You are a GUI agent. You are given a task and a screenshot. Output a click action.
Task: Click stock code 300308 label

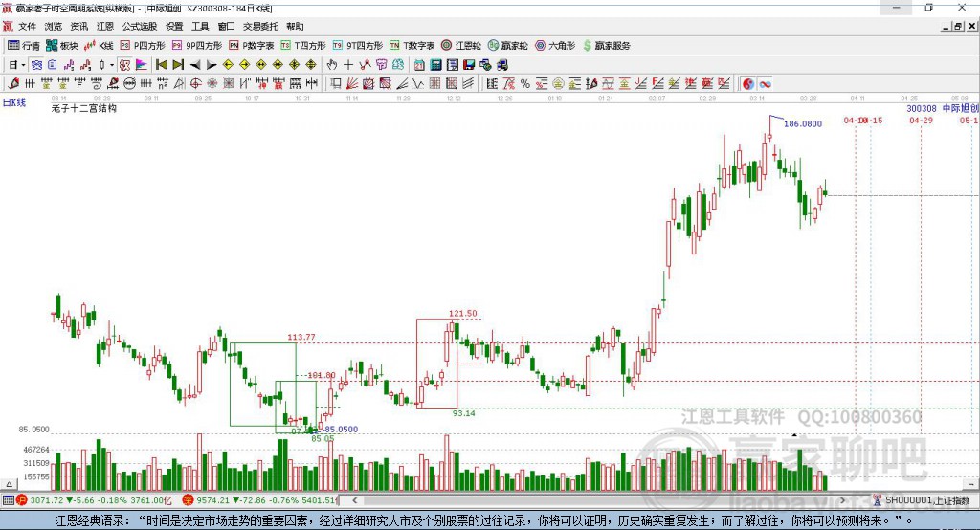922,108
